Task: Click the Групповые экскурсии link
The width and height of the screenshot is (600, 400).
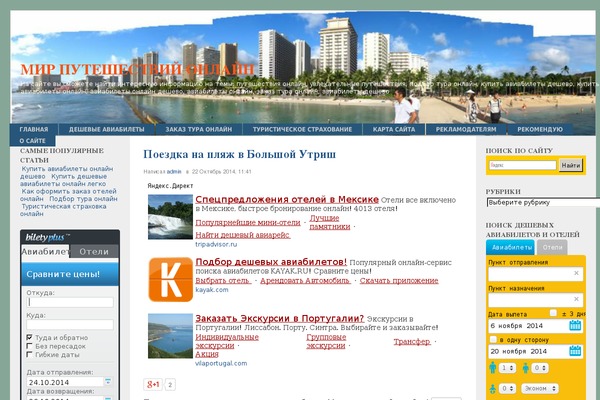Action: (326, 341)
